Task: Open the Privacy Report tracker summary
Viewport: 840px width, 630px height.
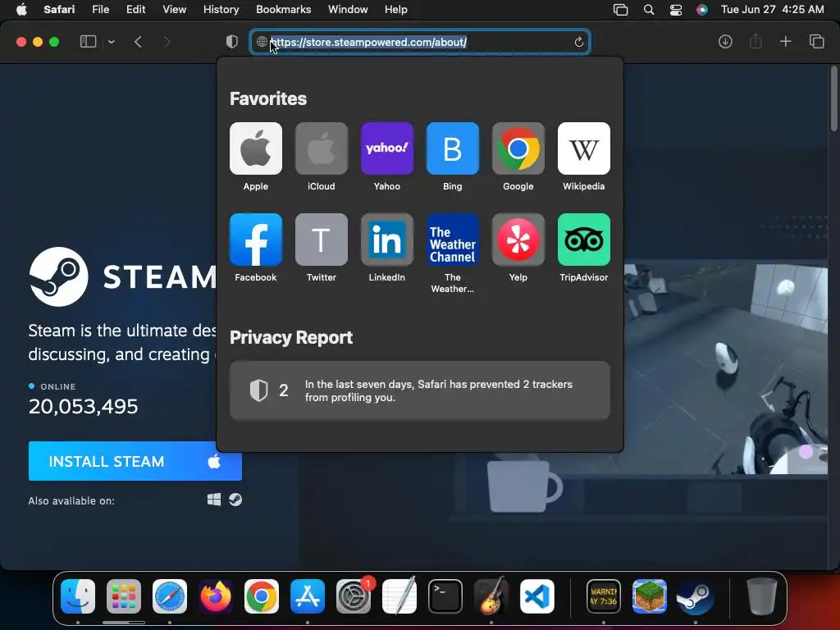Action: coord(420,390)
